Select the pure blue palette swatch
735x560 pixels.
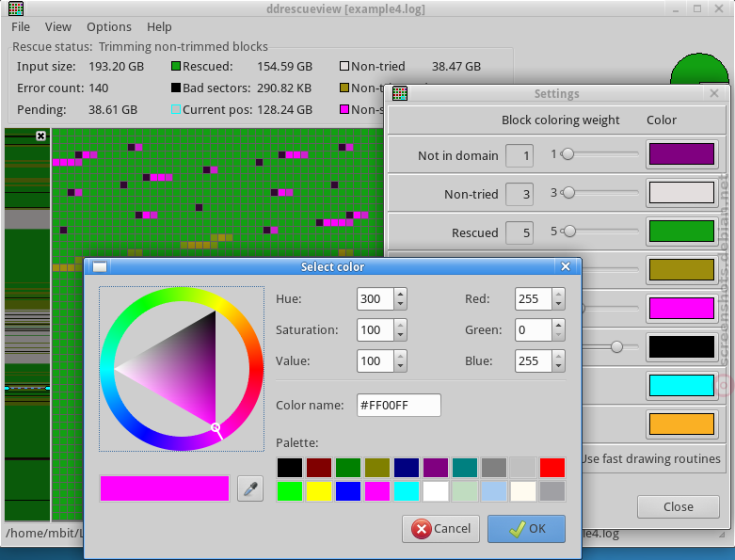pos(348,491)
